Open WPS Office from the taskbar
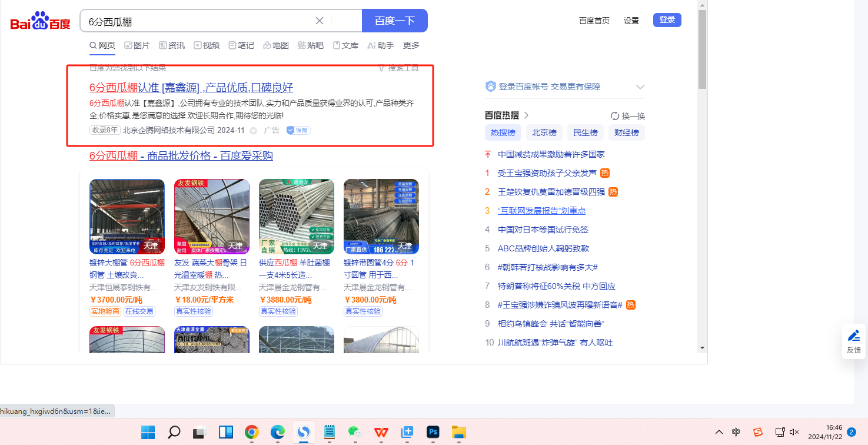The image size is (868, 445). [381, 432]
